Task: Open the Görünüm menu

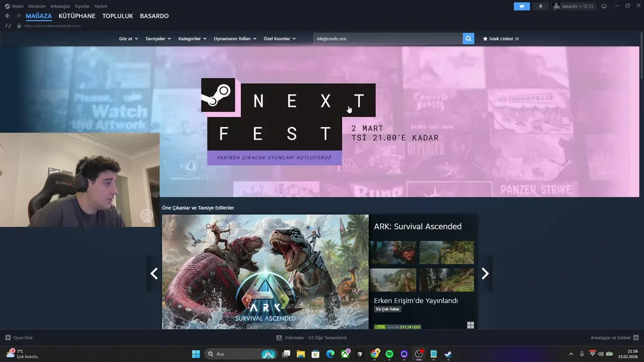Action: click(37, 6)
